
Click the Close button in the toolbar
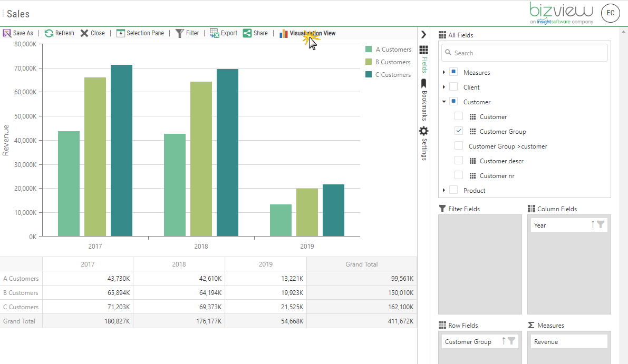click(93, 33)
